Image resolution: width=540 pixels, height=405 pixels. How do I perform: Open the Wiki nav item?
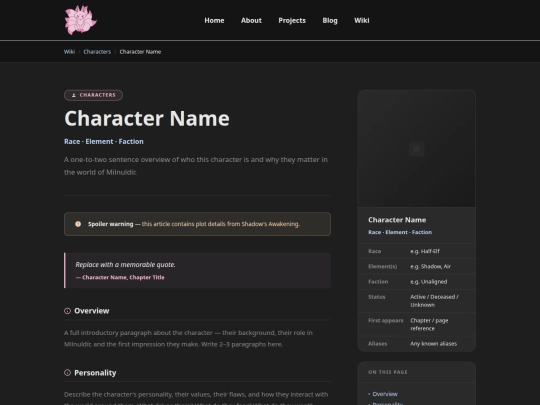click(362, 21)
